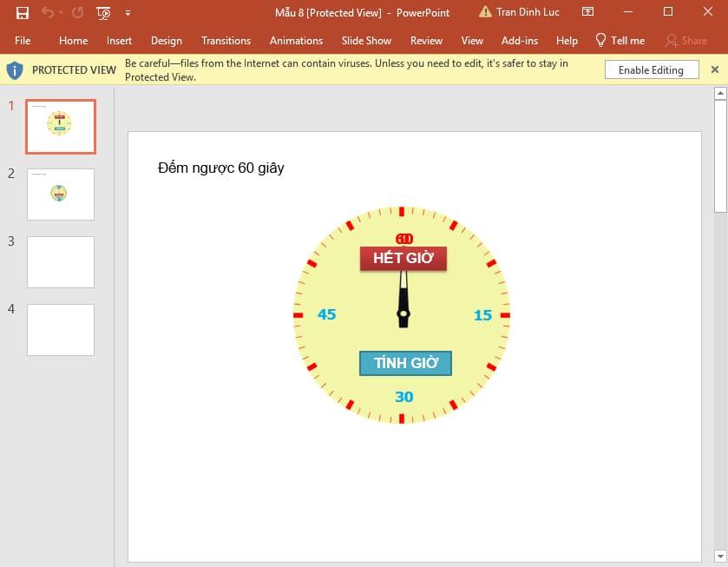Click the Save icon in Quick Access Toolbar
This screenshot has height=567, width=728.
22,12
